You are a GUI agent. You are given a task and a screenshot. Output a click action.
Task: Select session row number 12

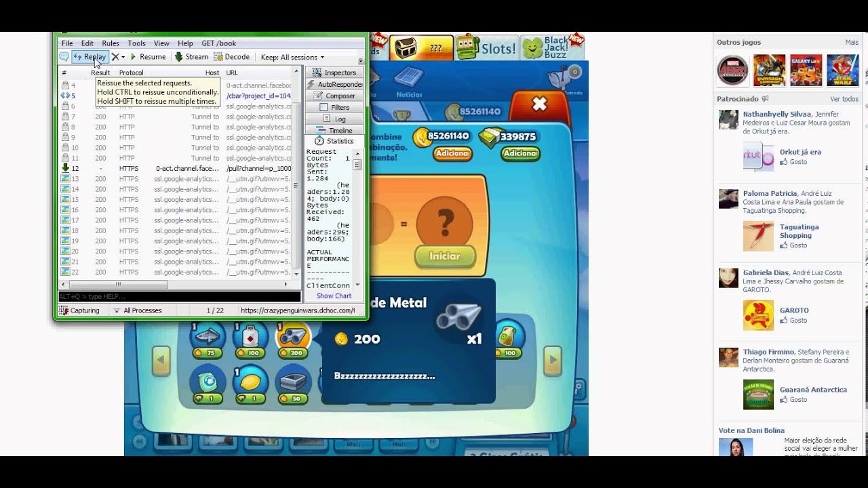(176, 168)
